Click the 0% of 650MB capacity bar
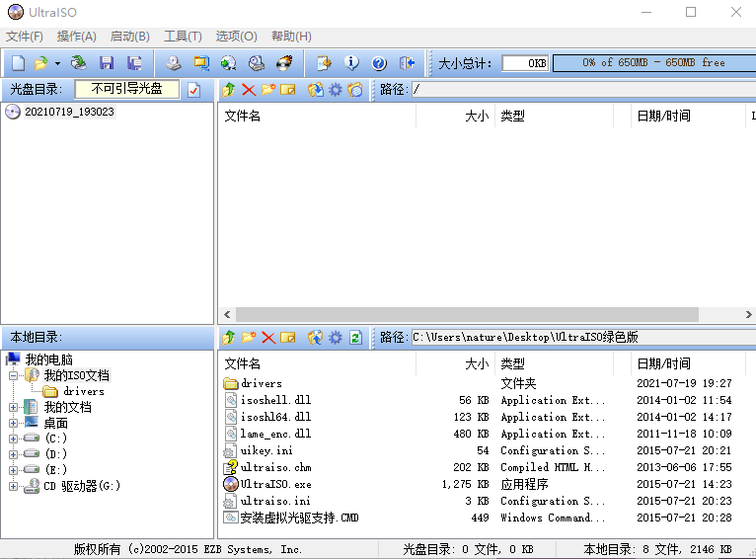Image resolution: width=756 pixels, height=559 pixels. pos(652,63)
